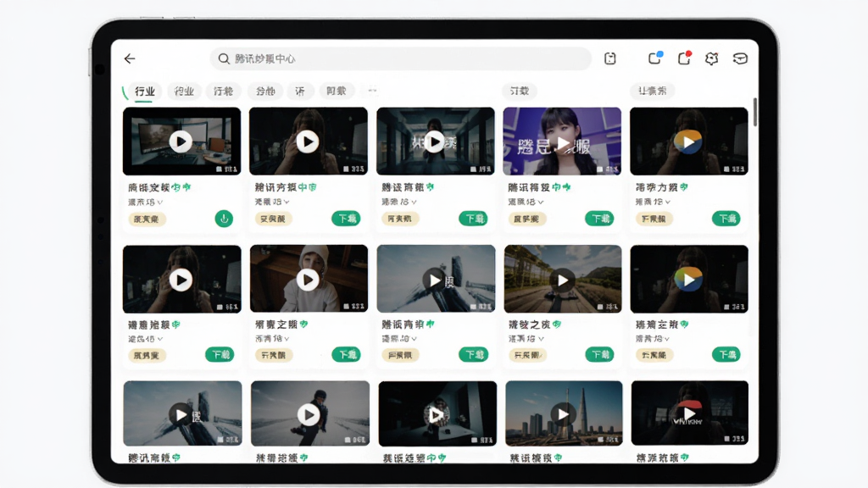Click the yellow tag on the mountain landscape card
This screenshot has height=488, width=868.
tap(527, 355)
